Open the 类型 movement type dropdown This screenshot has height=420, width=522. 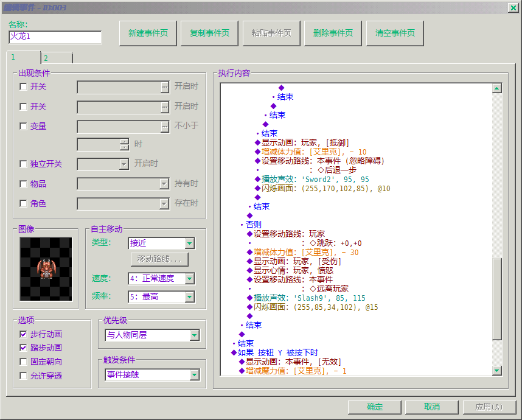[x=189, y=243]
